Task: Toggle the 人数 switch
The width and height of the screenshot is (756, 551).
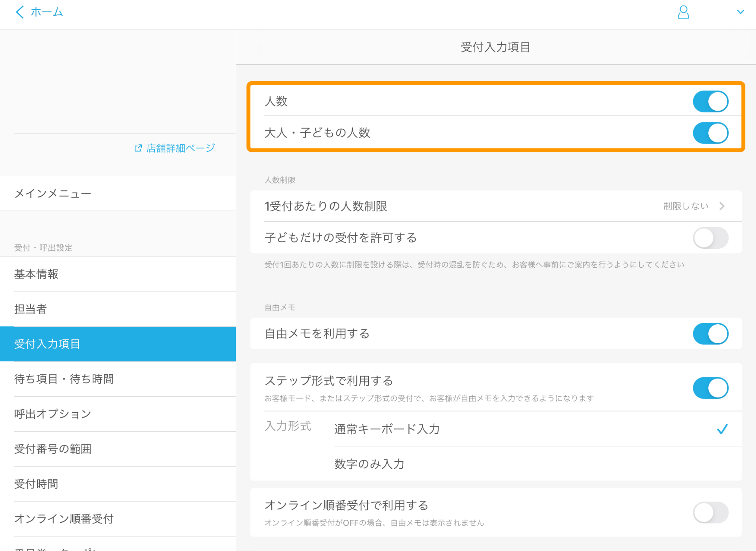Action: click(x=710, y=101)
